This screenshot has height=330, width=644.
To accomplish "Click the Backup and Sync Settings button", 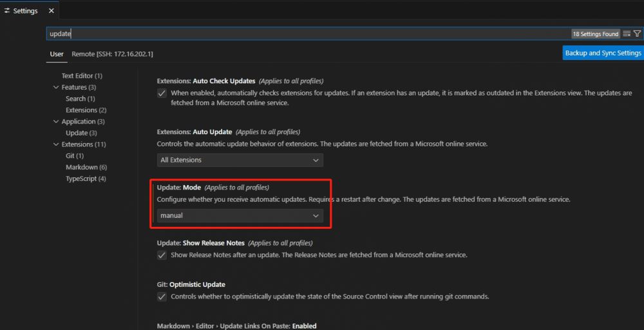I will (x=603, y=53).
